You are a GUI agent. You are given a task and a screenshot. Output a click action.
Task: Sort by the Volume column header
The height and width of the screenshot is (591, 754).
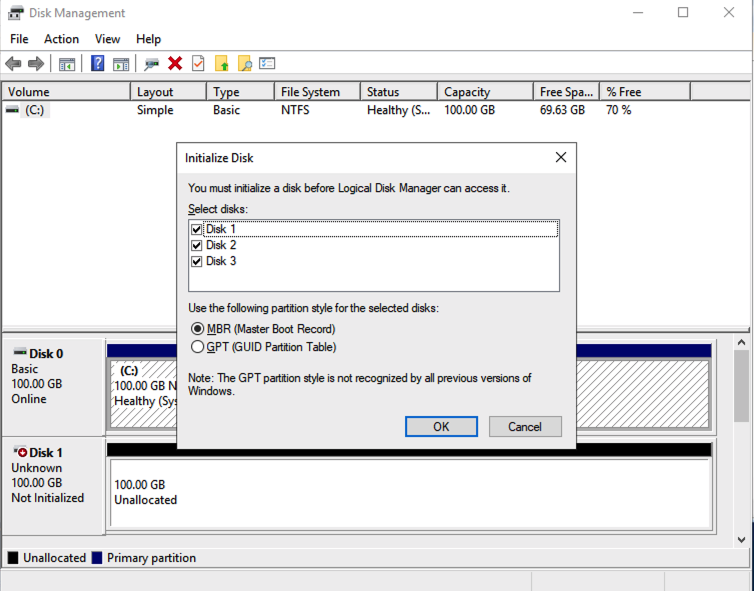tap(66, 92)
